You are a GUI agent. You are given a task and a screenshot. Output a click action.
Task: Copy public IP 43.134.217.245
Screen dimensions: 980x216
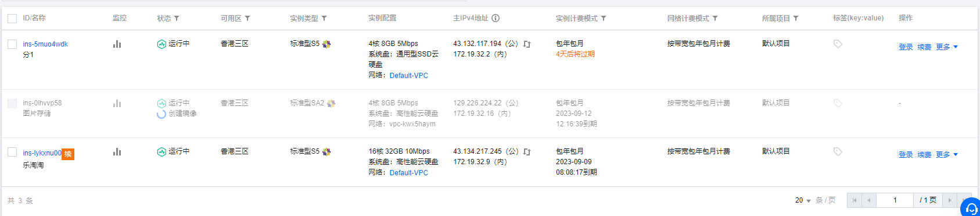click(527, 152)
